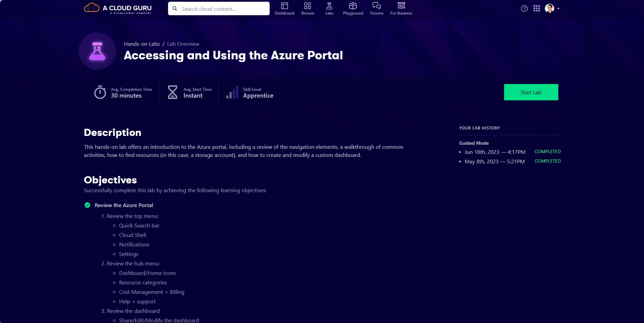Click the 30 minutes completion value
The height and width of the screenshot is (323, 644).
126,96
